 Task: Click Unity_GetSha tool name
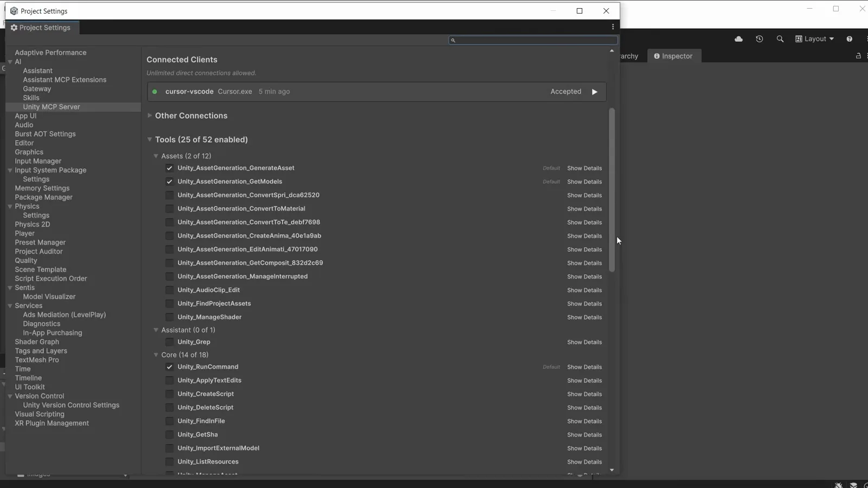click(197, 435)
